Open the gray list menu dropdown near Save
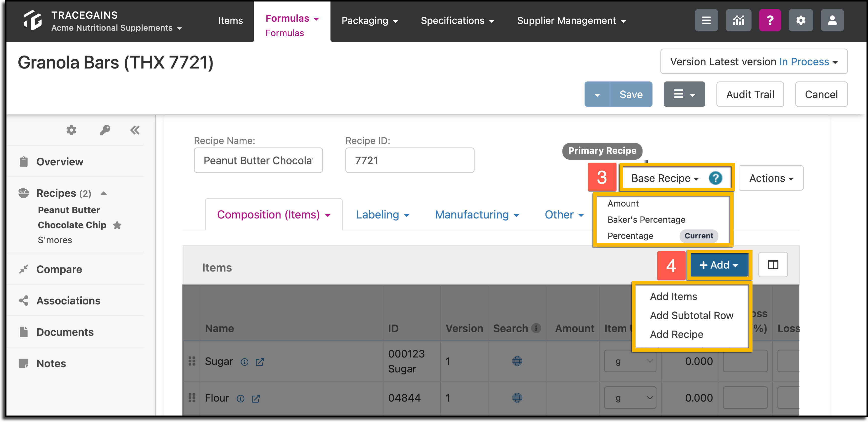The height and width of the screenshot is (422, 868). click(684, 94)
